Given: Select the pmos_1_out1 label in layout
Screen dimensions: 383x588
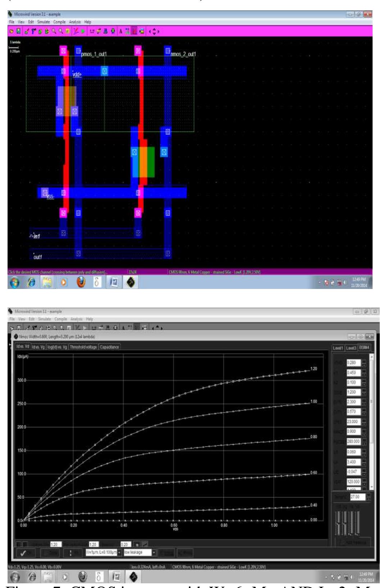Looking at the screenshot, I should [x=94, y=55].
